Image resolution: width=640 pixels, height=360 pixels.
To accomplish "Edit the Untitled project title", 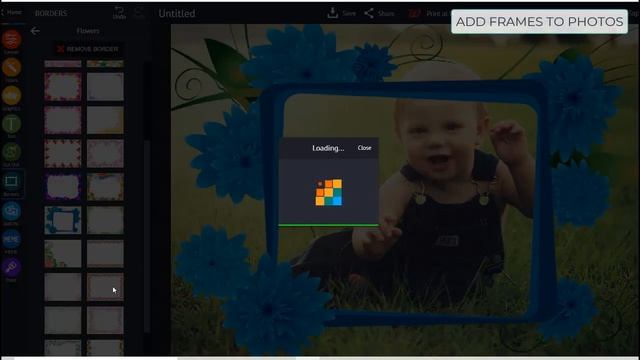I will [177, 13].
